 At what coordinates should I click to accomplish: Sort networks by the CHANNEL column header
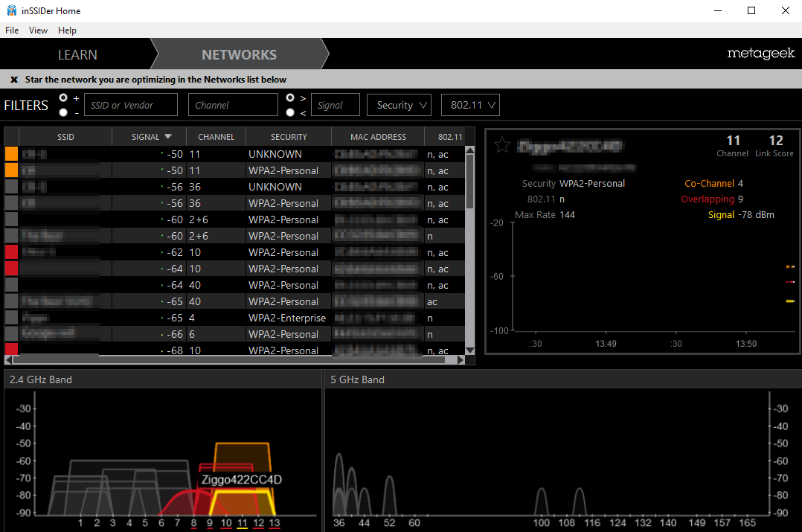click(216, 137)
